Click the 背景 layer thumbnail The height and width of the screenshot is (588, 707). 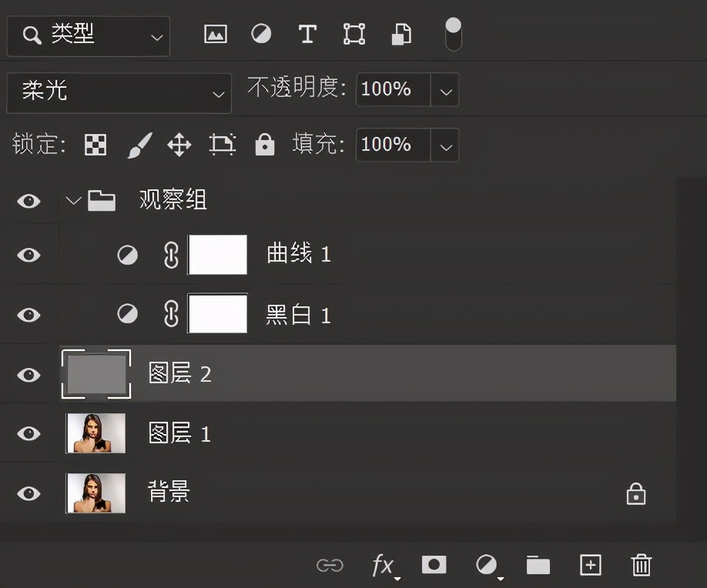[96, 493]
